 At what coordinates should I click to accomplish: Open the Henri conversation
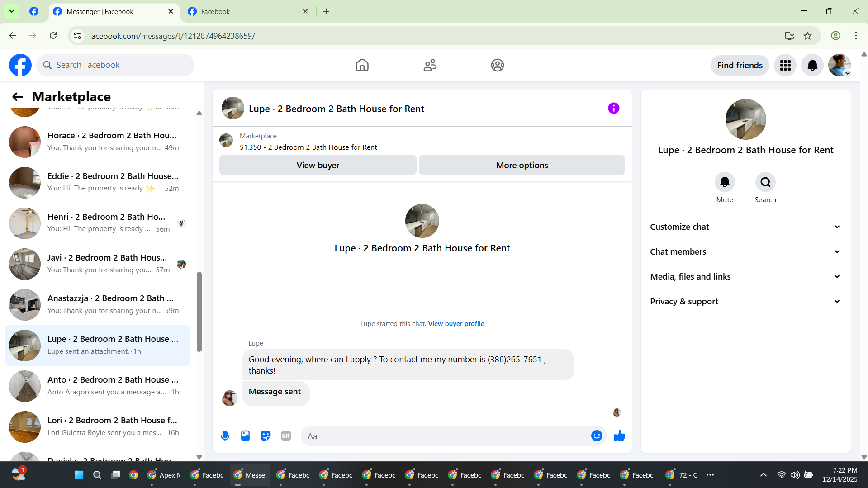pyautogui.click(x=97, y=223)
